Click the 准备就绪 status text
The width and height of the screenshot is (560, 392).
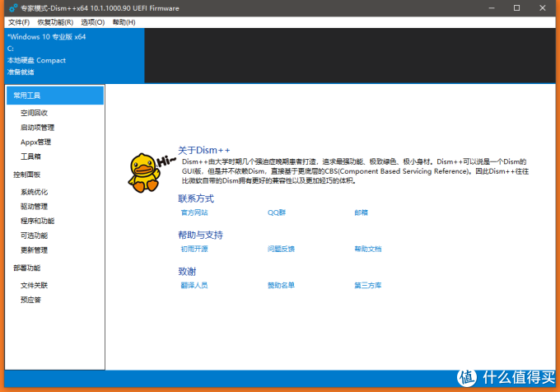(x=21, y=72)
